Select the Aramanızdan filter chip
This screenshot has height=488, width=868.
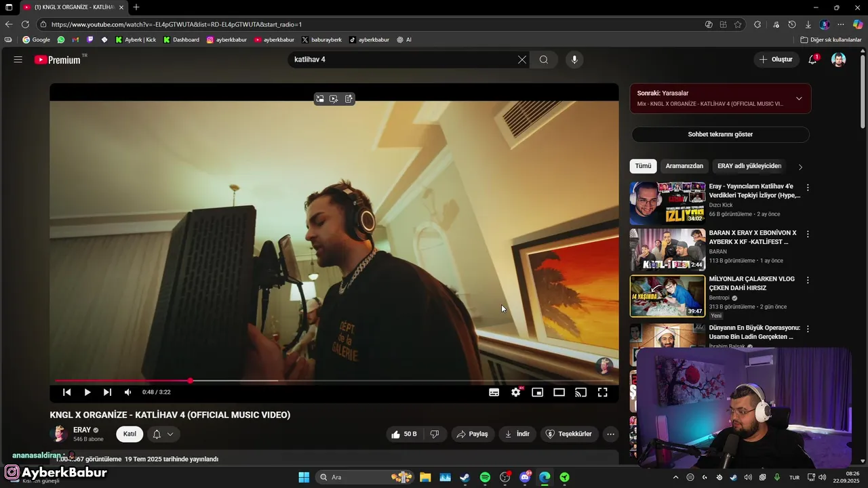(x=684, y=166)
